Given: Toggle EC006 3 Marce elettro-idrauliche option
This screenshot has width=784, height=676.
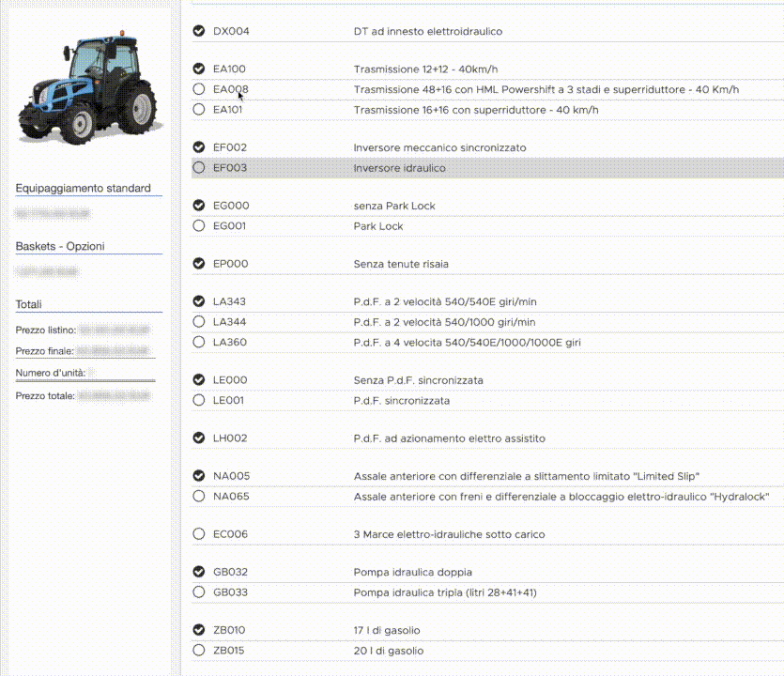Looking at the screenshot, I should tap(198, 534).
